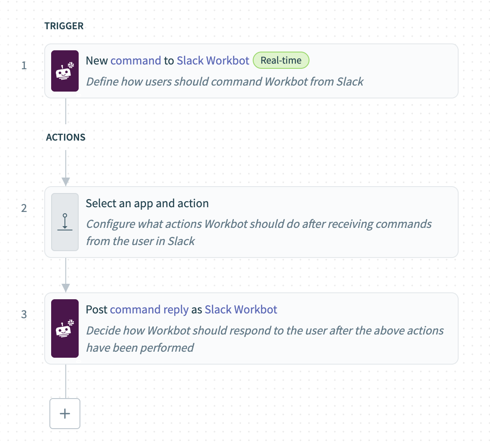Click the Real-time badge on the trigger
490x448 pixels.
point(281,60)
